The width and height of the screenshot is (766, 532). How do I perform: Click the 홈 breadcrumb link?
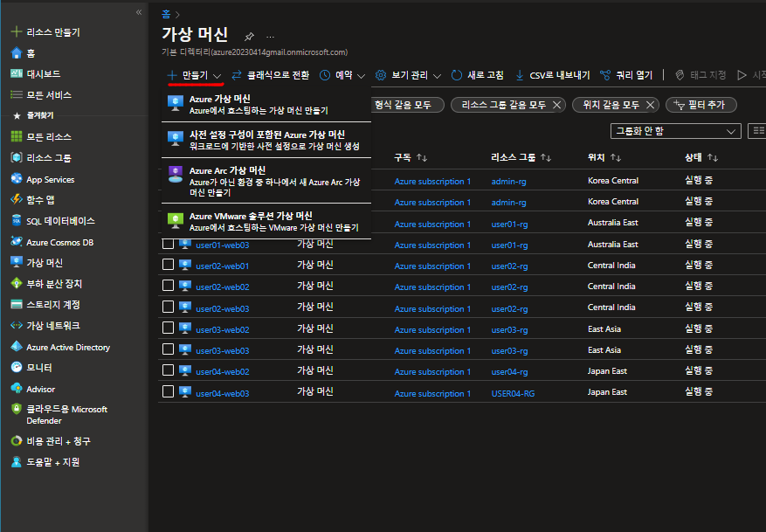(166, 14)
